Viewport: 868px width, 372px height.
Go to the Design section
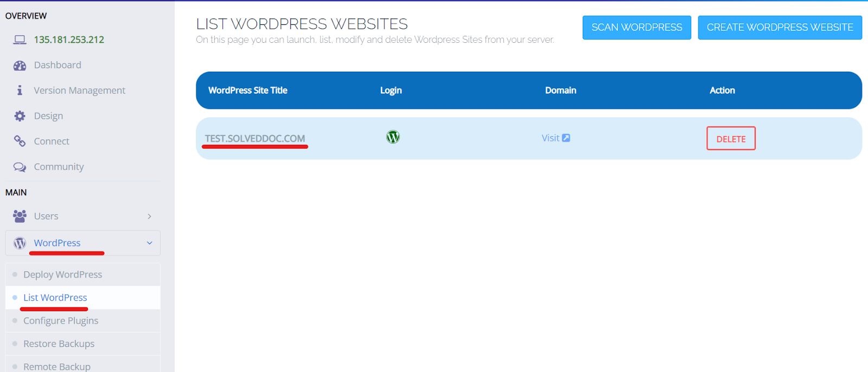click(48, 116)
